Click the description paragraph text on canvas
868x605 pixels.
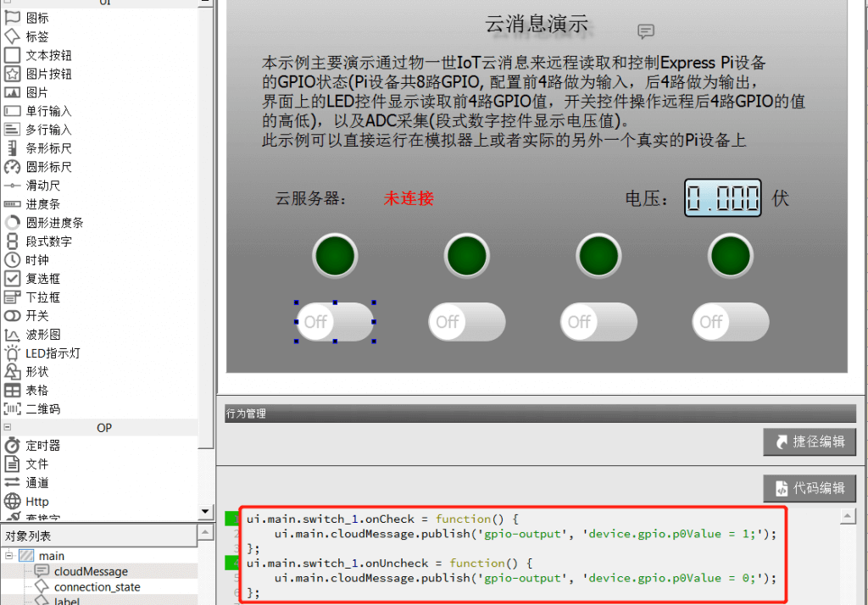click(x=533, y=102)
